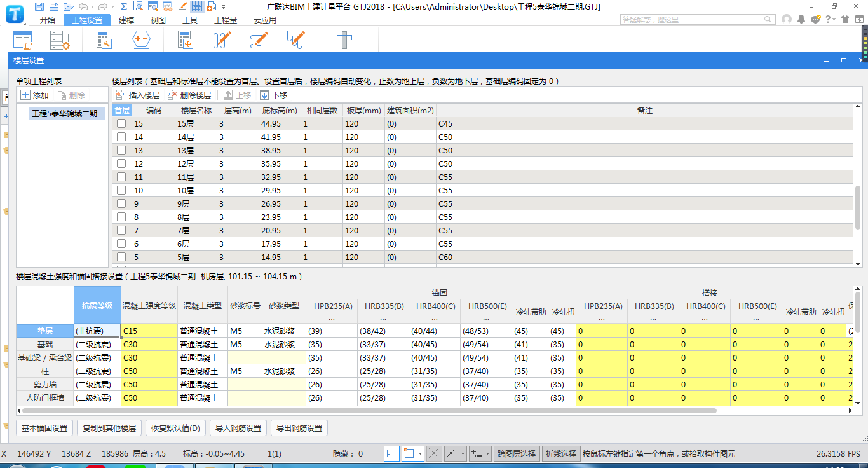The width and height of the screenshot is (868, 468).
Task: Click the Save icon in quick access toolbar
Action: click(x=39, y=6)
